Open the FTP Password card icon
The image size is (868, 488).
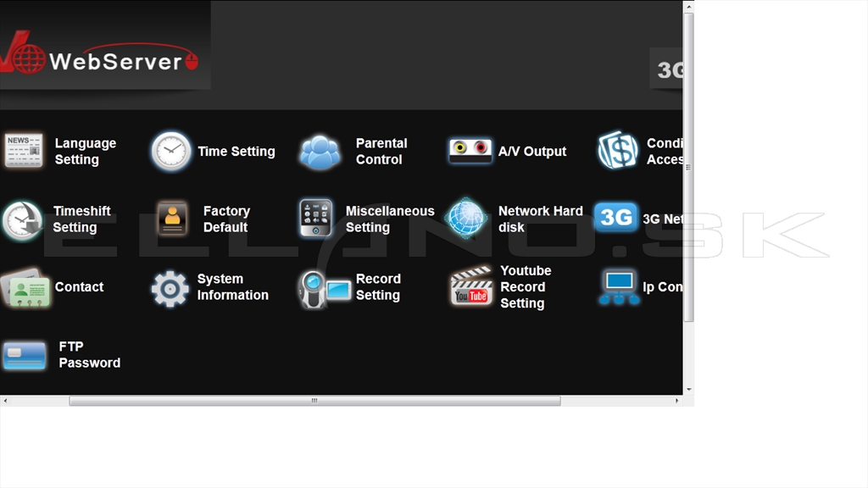pyautogui.click(x=25, y=355)
